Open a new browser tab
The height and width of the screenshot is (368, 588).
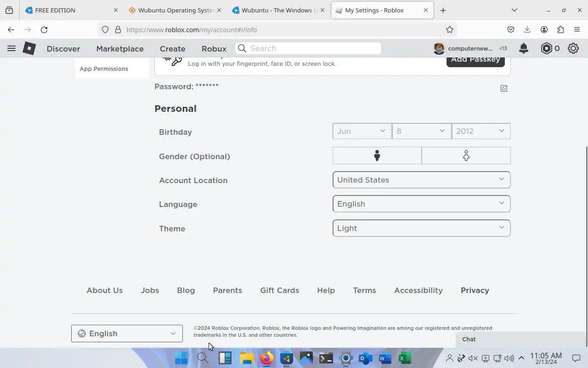(x=443, y=10)
